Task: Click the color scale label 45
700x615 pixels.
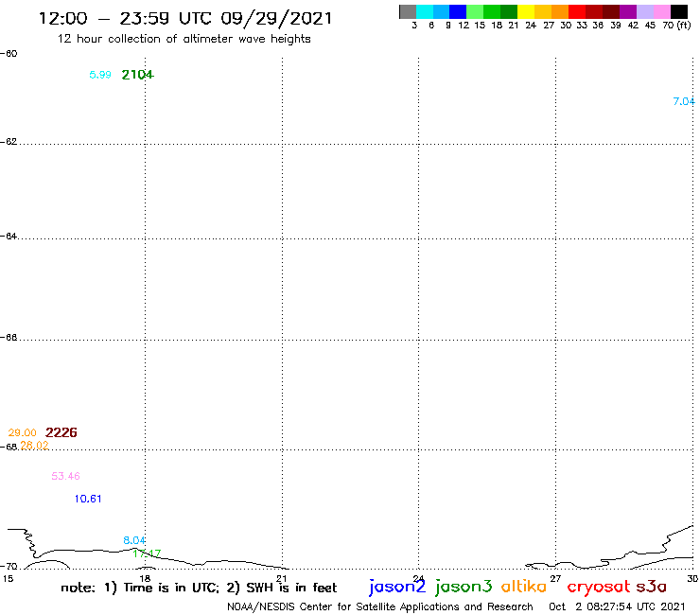Action: click(x=650, y=26)
